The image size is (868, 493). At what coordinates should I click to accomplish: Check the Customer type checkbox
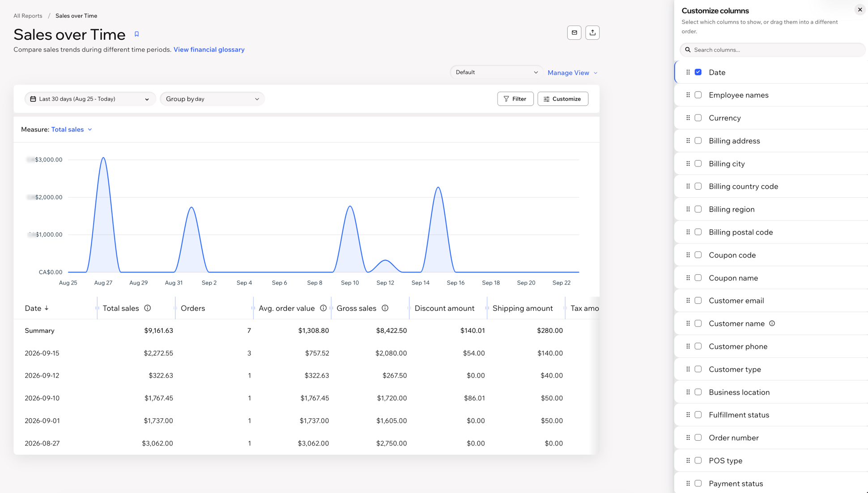698,369
